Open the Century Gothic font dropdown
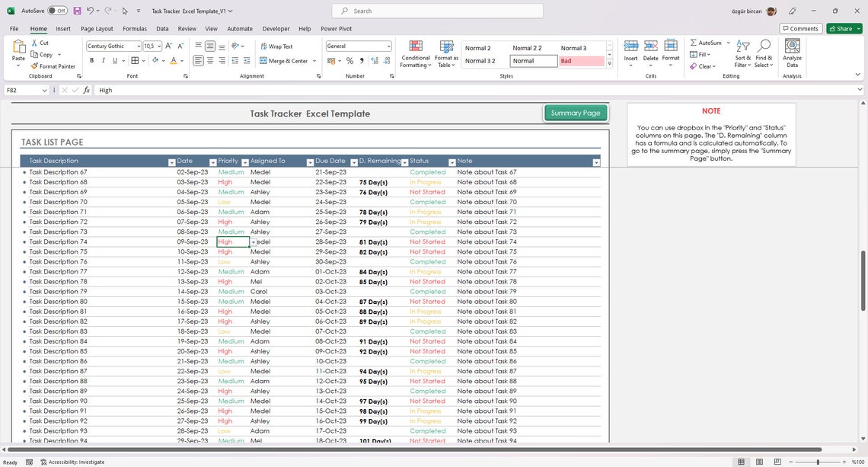Viewport: 868px width, 467px height. (139, 46)
